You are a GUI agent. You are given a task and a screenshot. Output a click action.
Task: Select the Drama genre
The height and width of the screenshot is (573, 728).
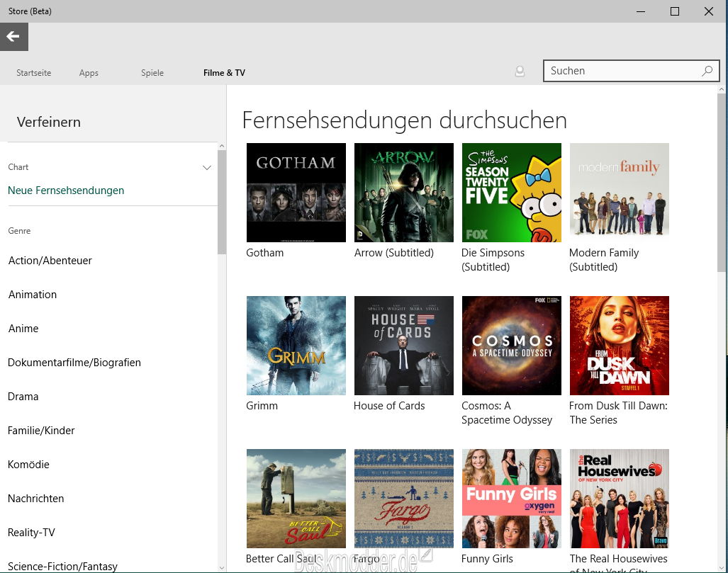pyautogui.click(x=23, y=397)
